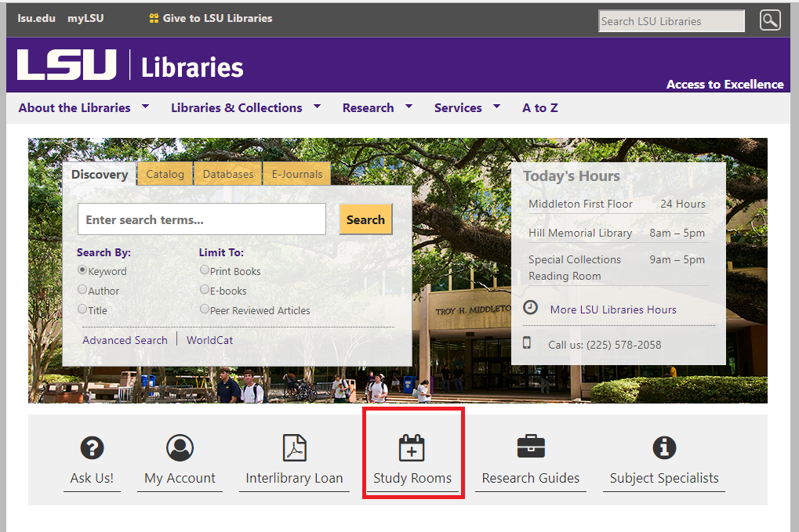The image size is (799, 532).
Task: Open the My Account person icon
Action: [x=180, y=448]
